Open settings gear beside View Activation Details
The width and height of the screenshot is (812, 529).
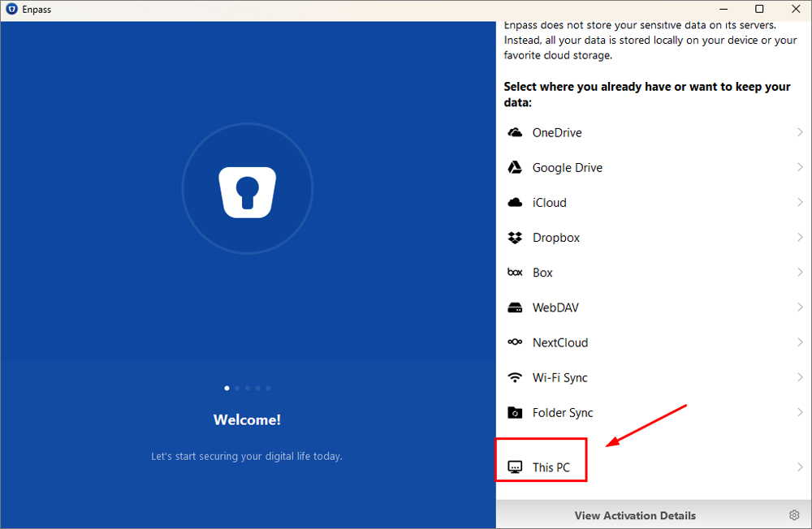point(794,515)
